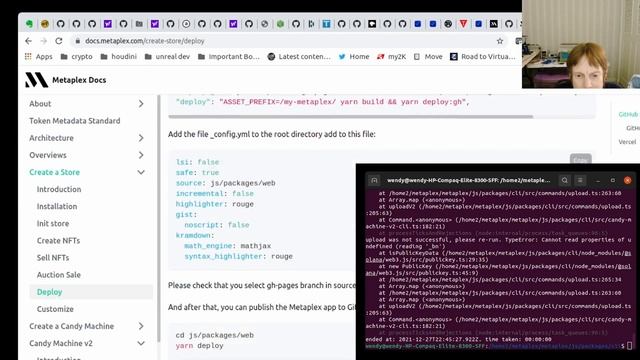Open search in the terminal window
Viewport: 640px width, 360px height.
pos(564,180)
